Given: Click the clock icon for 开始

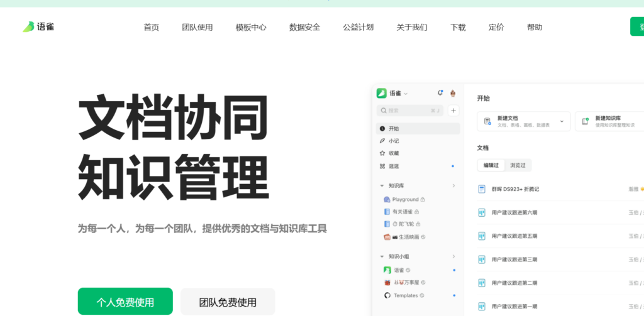Looking at the screenshot, I should pos(382,128).
